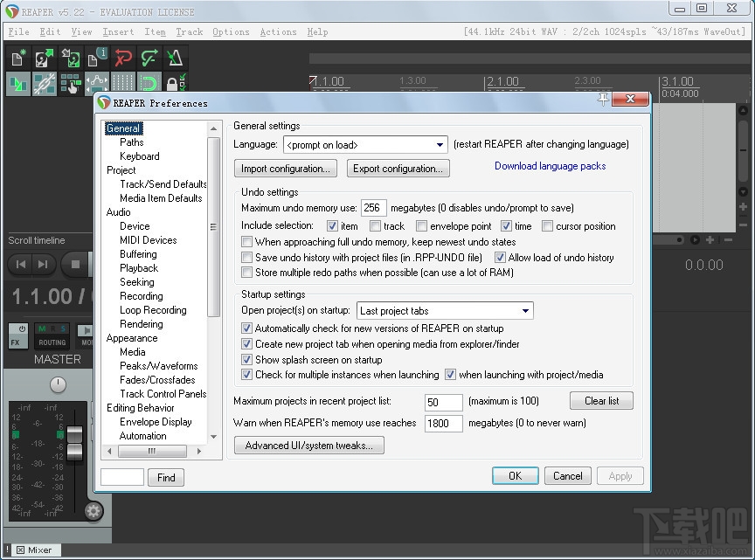
Task: Pin the REAPER Preferences window
Action: [x=603, y=100]
